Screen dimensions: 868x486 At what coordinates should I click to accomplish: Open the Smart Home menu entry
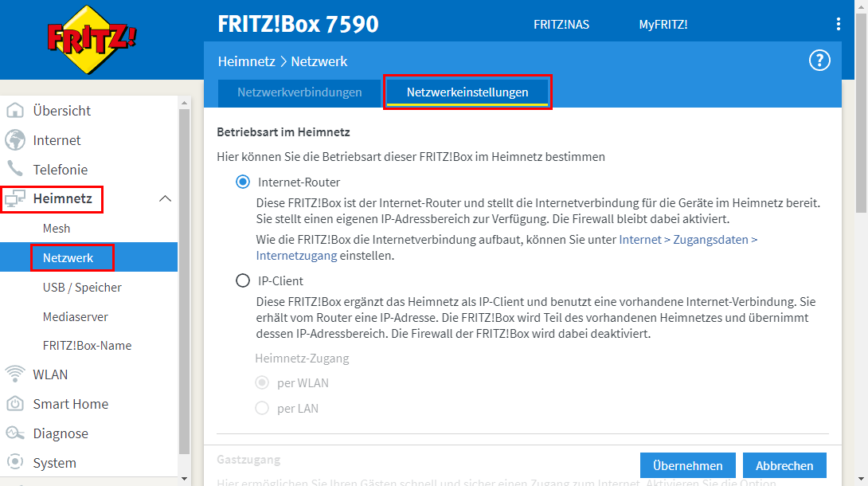click(71, 404)
